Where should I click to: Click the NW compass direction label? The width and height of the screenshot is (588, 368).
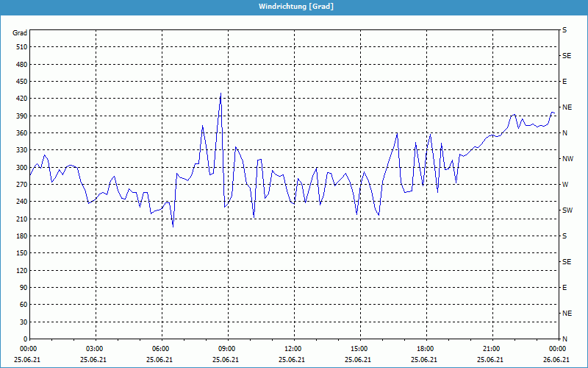(x=567, y=159)
